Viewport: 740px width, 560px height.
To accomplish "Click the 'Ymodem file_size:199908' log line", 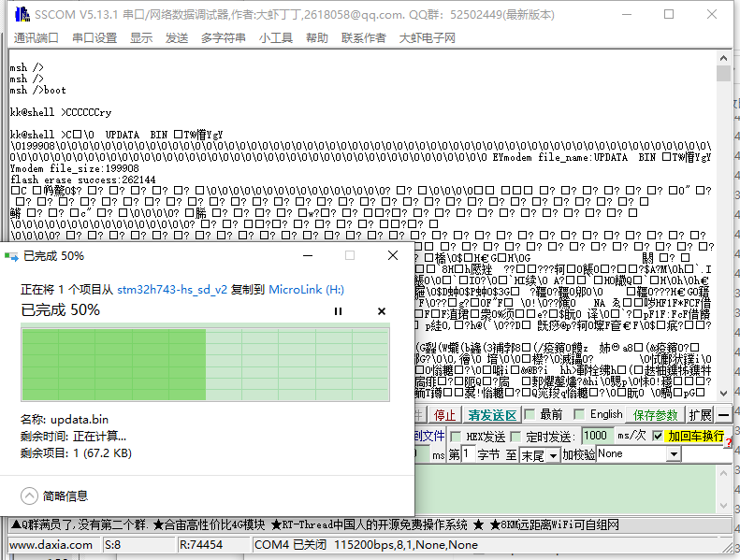I will coord(75,168).
